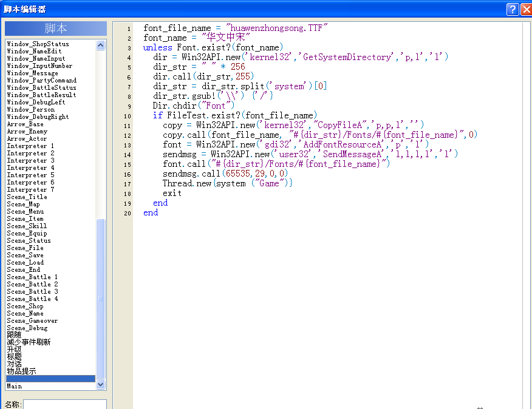Click the script name input field
The image size is (532, 409).
click(x=65, y=404)
